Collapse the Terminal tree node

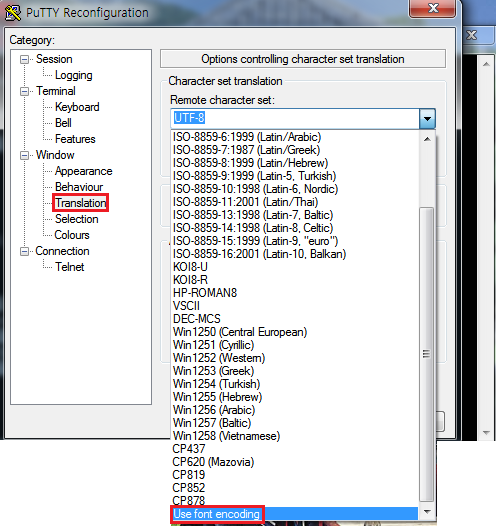point(24,92)
